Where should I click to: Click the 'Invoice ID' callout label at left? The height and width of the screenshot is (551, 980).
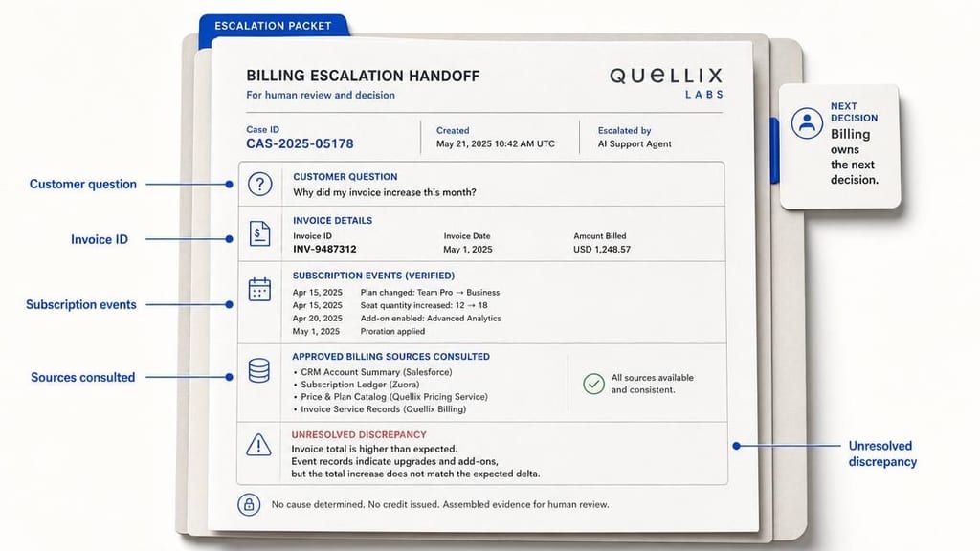100,239
